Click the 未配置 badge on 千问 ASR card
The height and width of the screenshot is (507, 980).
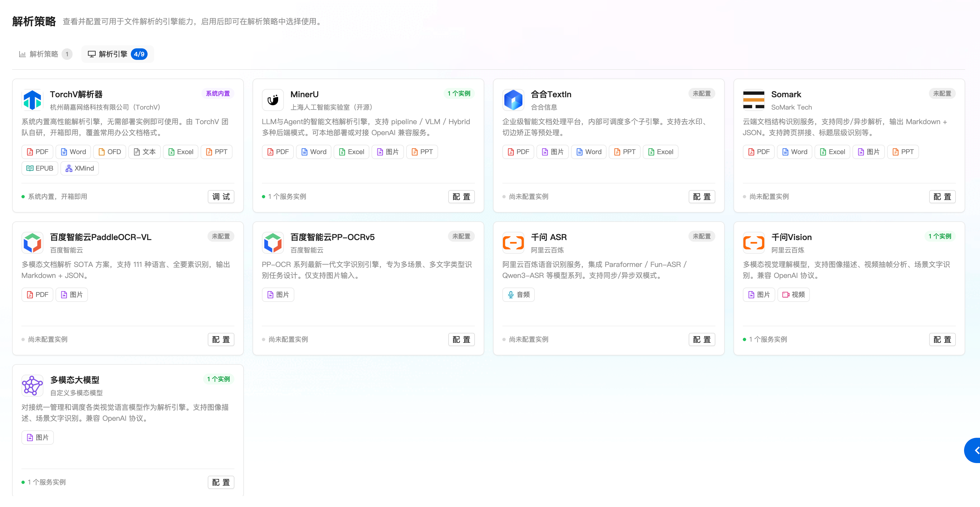(702, 236)
